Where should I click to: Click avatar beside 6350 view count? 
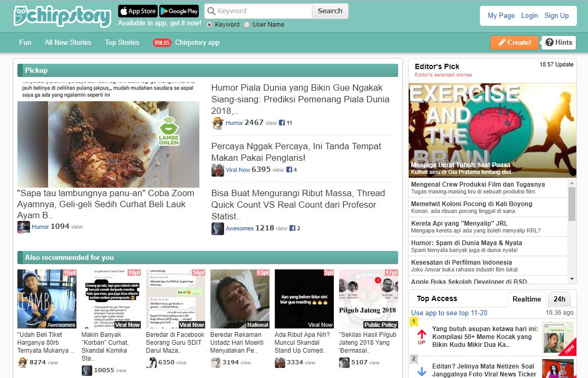[151, 363]
